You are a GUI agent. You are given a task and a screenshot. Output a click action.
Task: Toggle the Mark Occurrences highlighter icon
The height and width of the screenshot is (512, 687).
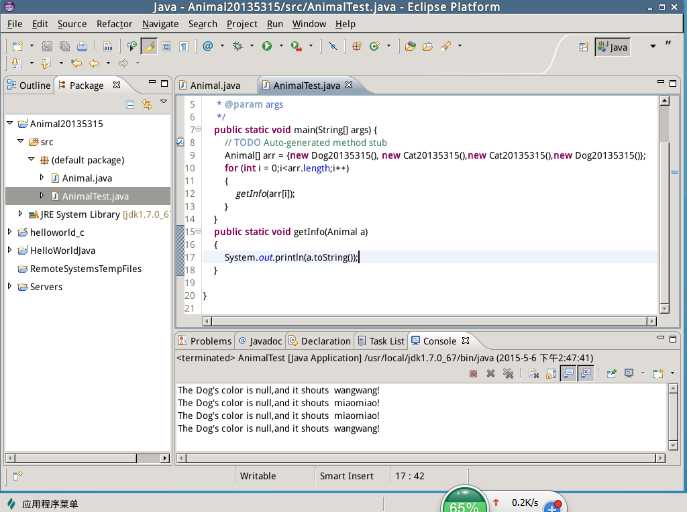[x=149, y=46]
